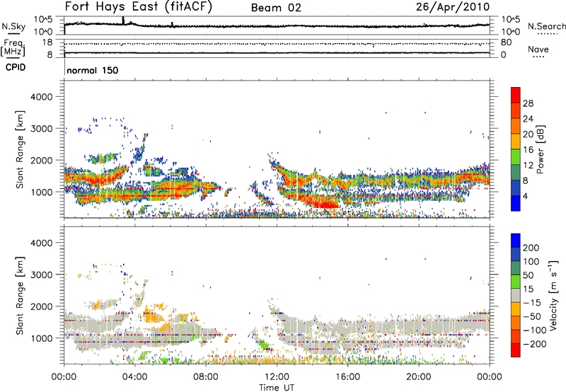This screenshot has width=566, height=392.
Task: Select the 08:00 time tick label
Action: click(206, 377)
